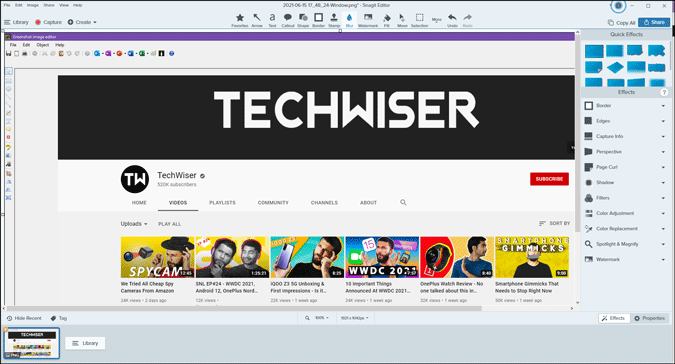Select the Arrow tool
The height and width of the screenshot is (364, 675).
click(257, 20)
